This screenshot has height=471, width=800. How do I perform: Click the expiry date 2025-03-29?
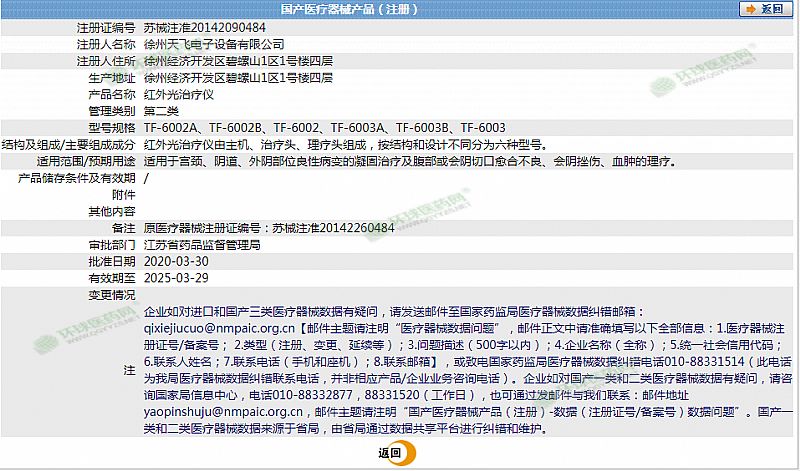pyautogui.click(x=175, y=278)
